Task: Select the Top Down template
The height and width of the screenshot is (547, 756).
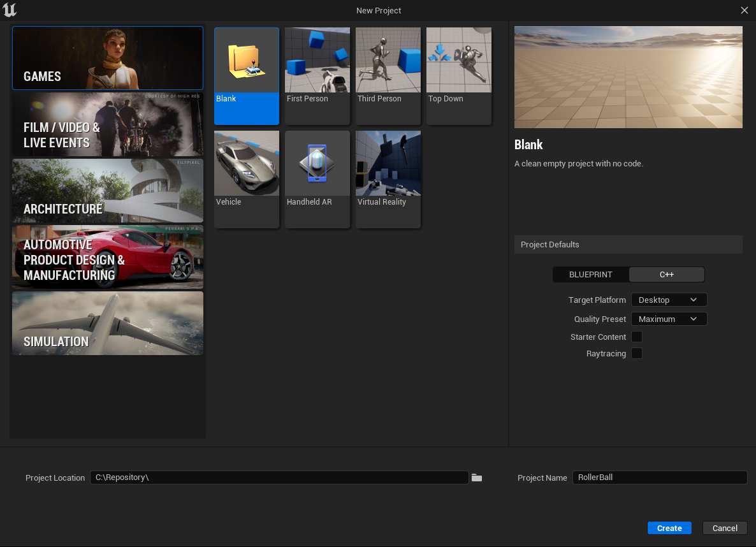Action: coord(459,76)
